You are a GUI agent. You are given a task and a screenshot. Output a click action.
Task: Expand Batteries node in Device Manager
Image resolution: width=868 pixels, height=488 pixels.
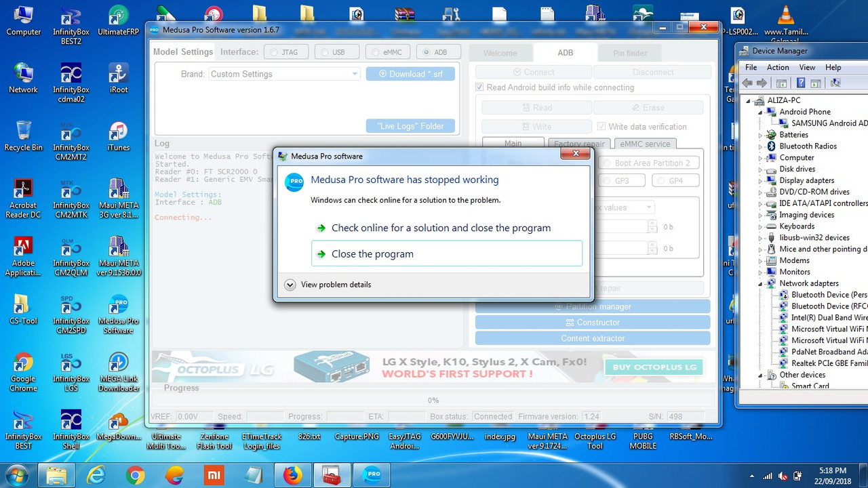coord(761,135)
